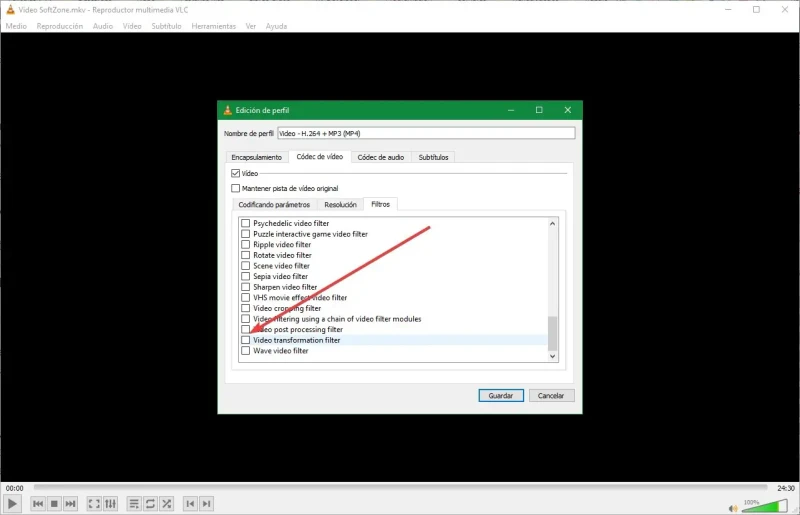Switch to Códec de audio tab

pyautogui.click(x=381, y=157)
